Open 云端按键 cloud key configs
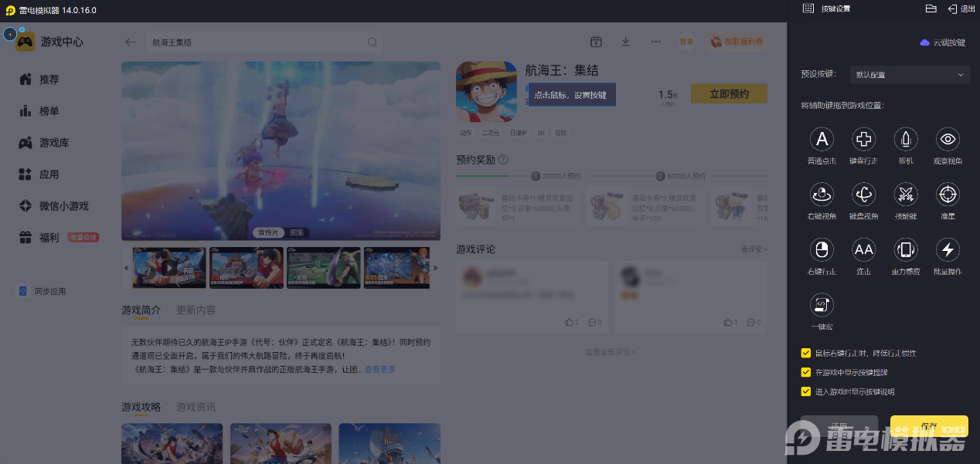Viewport: 980px width, 464px height. coord(942,42)
